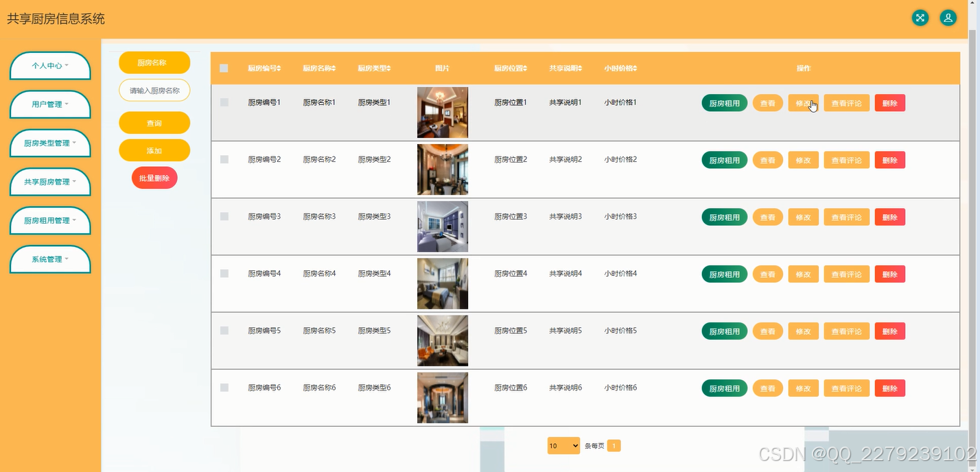
Task: Expand the 系统管理 sidebar menu
Action: click(49, 259)
